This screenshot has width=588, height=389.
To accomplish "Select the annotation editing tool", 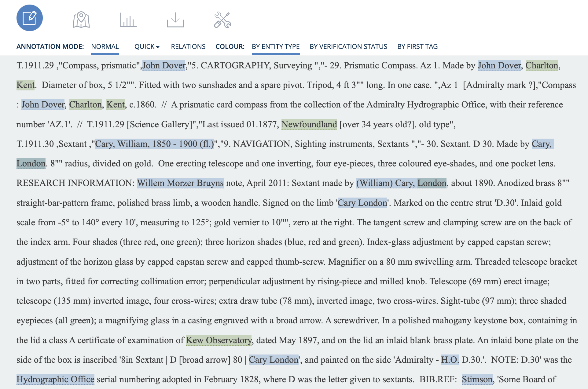I will (29, 18).
